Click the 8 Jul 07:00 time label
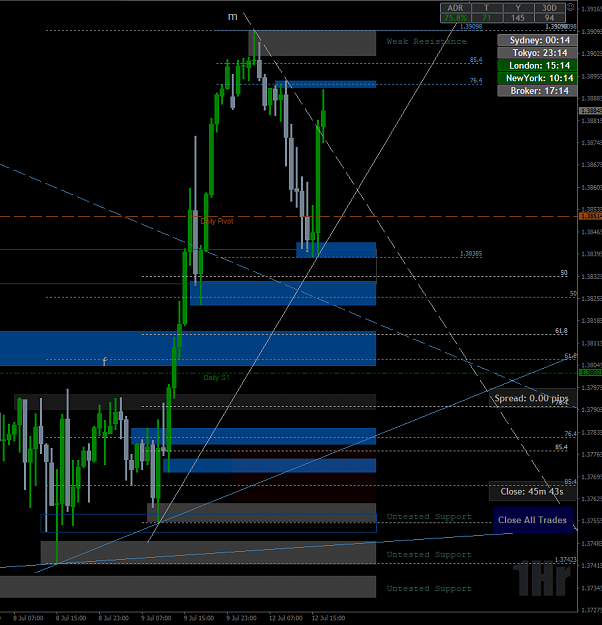Screen dimensions: 602x625 (28, 618)
